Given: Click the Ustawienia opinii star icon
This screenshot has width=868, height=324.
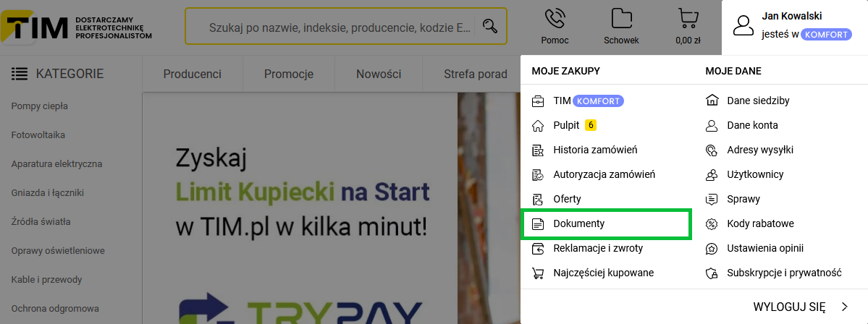Looking at the screenshot, I should point(712,248).
